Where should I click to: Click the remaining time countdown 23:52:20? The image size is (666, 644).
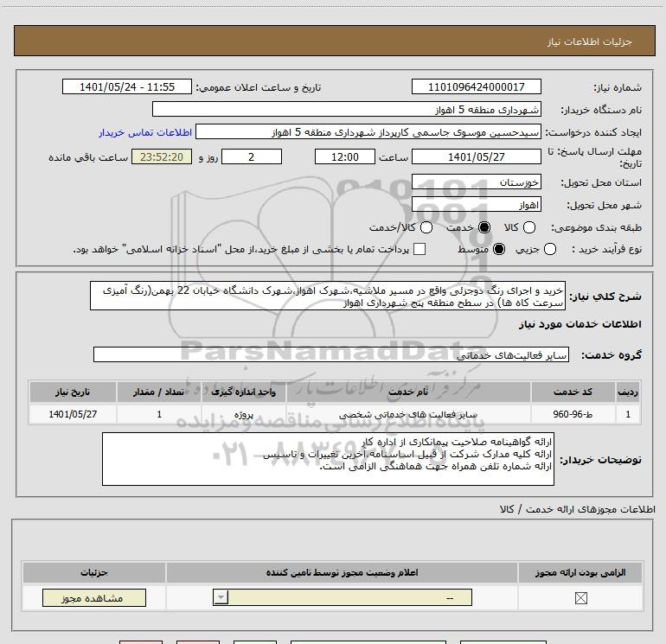pos(162,156)
